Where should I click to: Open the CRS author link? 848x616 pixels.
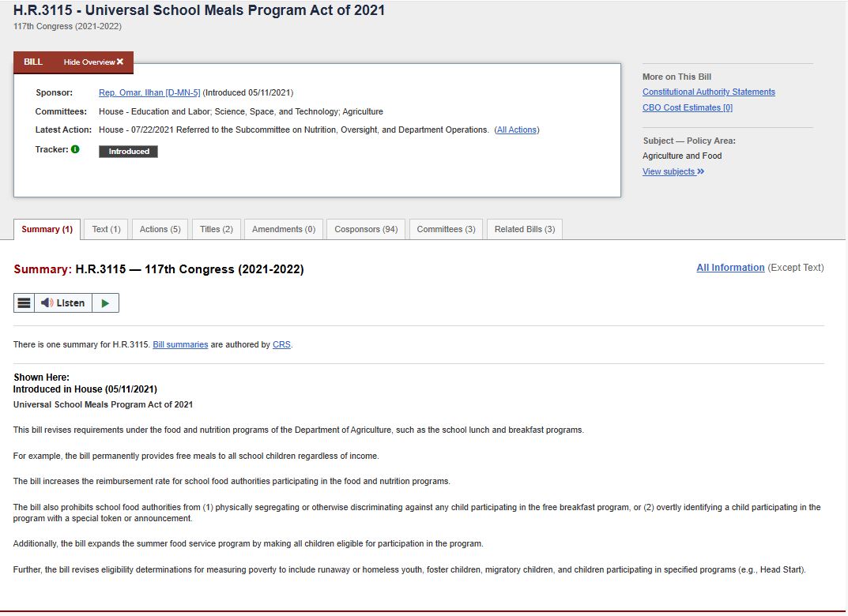281,344
